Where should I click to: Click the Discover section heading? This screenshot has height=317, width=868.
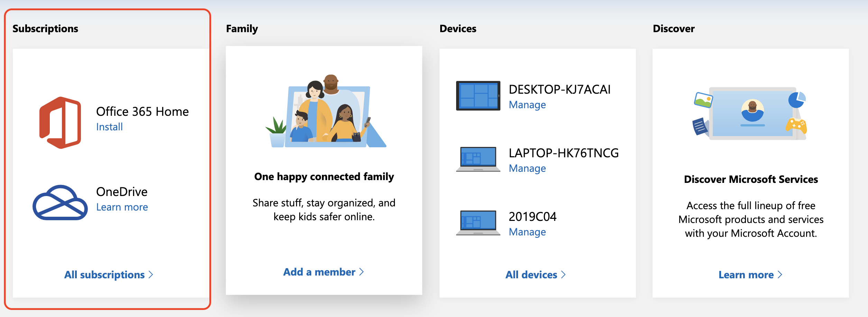pyautogui.click(x=674, y=29)
